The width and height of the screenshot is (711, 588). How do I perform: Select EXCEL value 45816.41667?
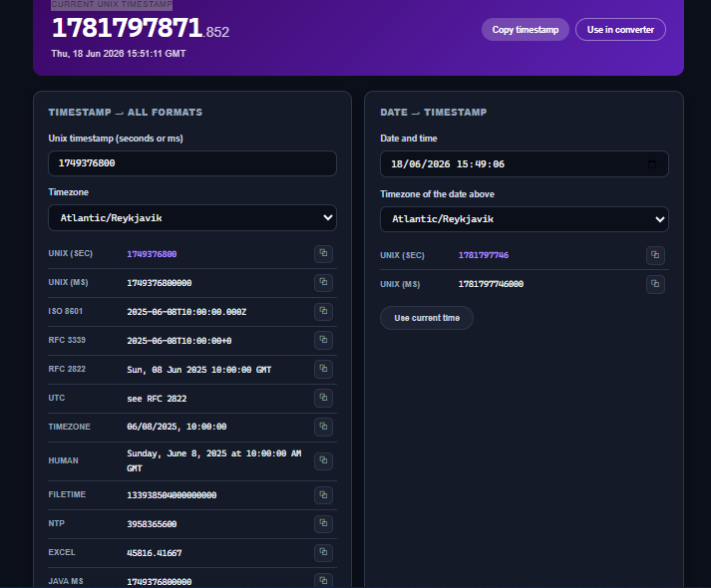(x=155, y=553)
